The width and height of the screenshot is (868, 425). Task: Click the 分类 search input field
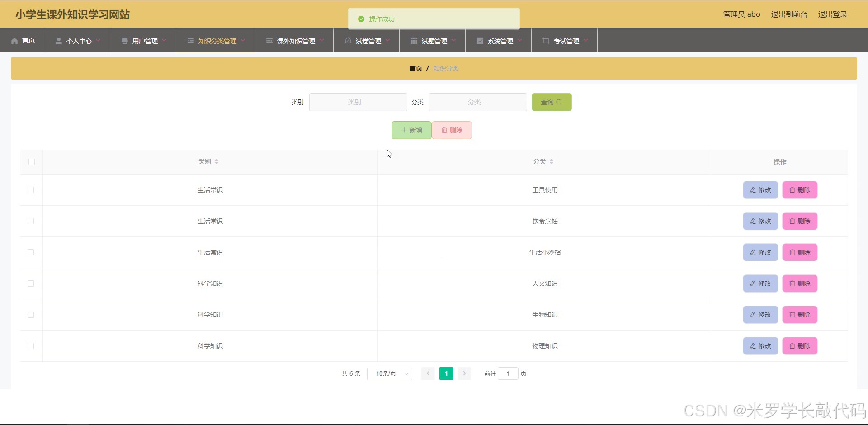[x=478, y=102]
